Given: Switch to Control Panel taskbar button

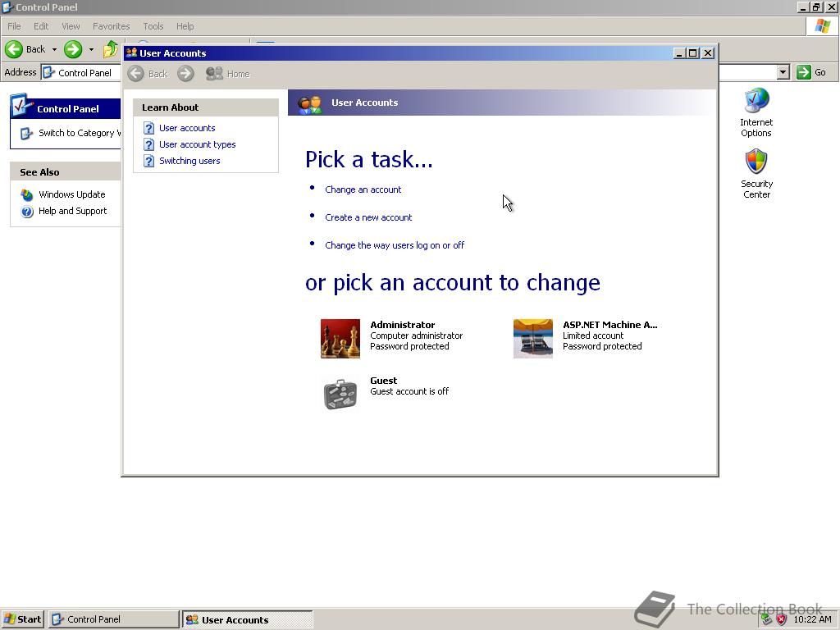Looking at the screenshot, I should coord(113,619).
